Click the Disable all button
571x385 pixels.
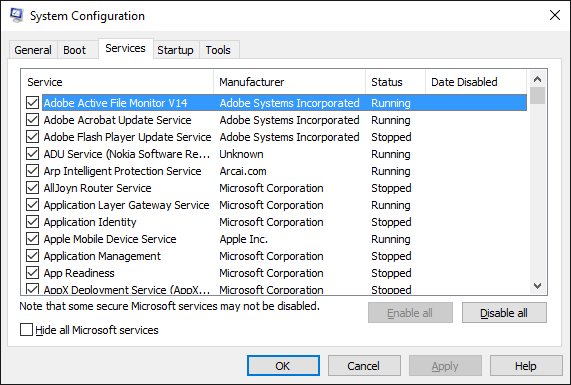tap(504, 313)
